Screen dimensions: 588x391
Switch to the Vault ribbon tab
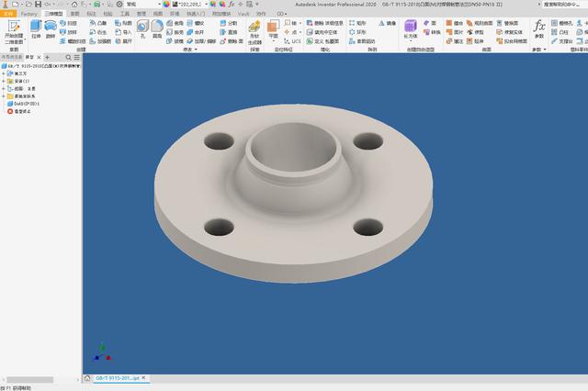click(x=243, y=14)
